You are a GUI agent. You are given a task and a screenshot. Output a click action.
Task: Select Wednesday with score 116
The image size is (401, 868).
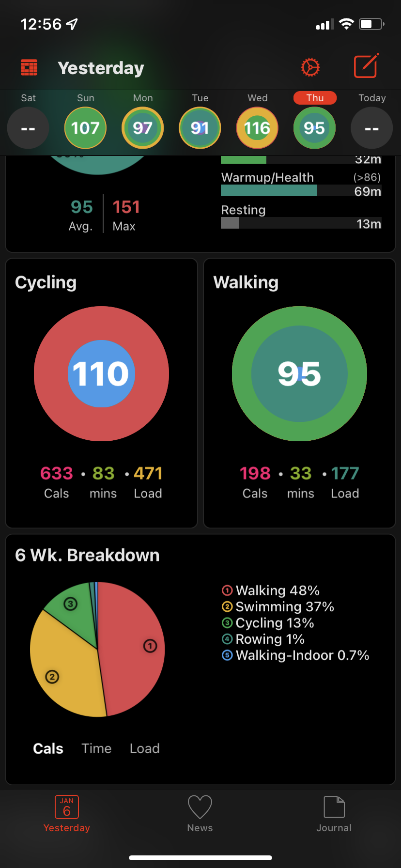click(257, 128)
